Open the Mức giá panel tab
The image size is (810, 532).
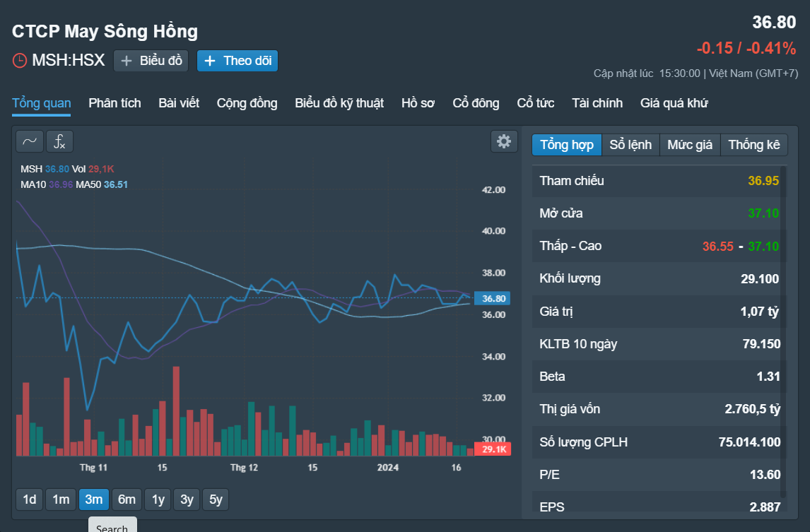coord(690,145)
